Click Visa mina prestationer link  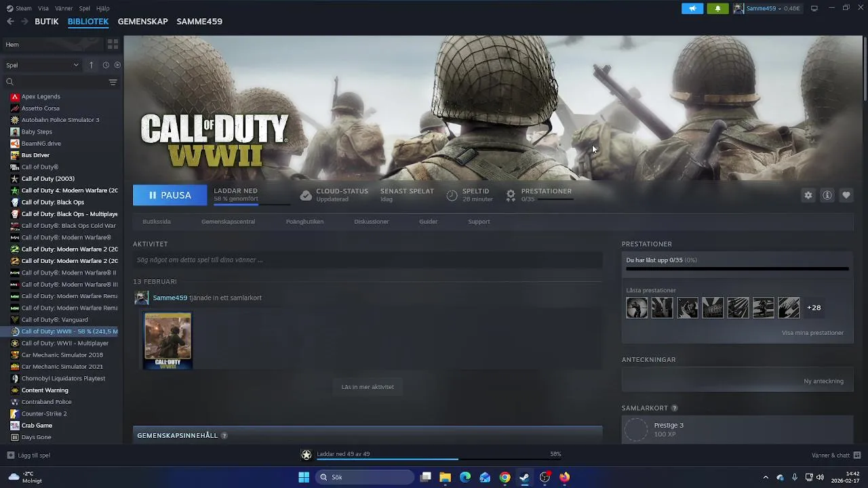coord(812,333)
